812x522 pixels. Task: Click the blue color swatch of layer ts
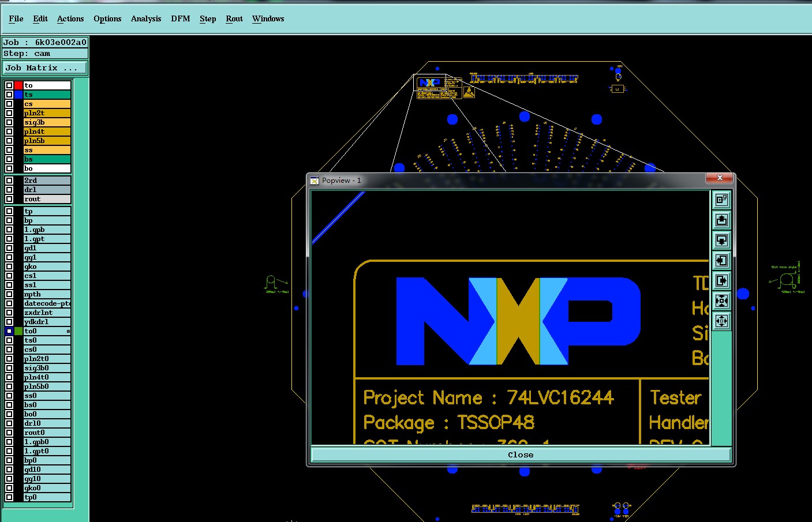(18, 95)
